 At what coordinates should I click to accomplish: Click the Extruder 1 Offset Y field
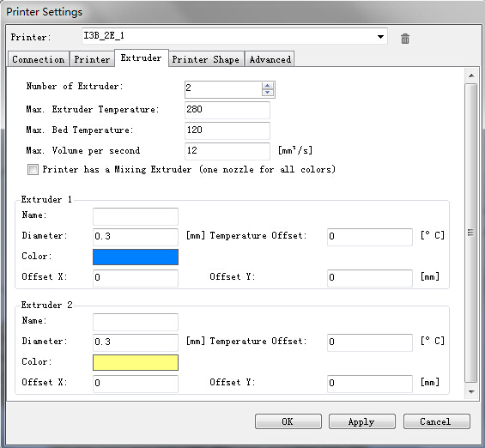(x=370, y=278)
